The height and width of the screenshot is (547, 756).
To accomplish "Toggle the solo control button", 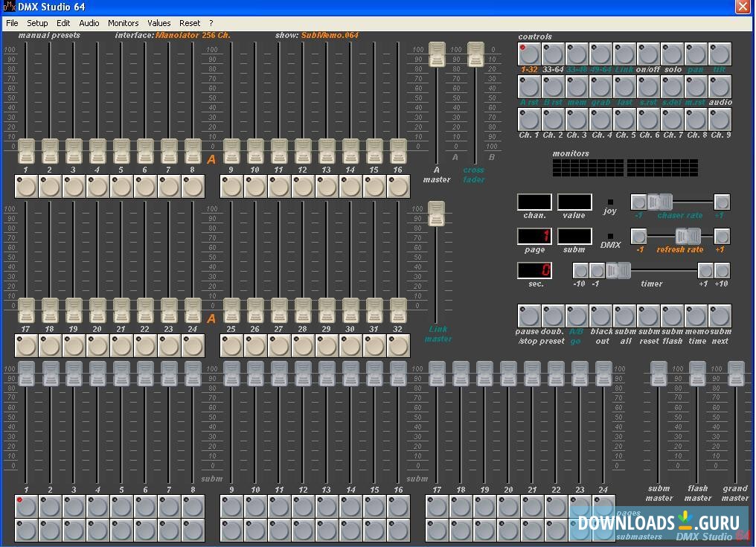I will click(673, 54).
